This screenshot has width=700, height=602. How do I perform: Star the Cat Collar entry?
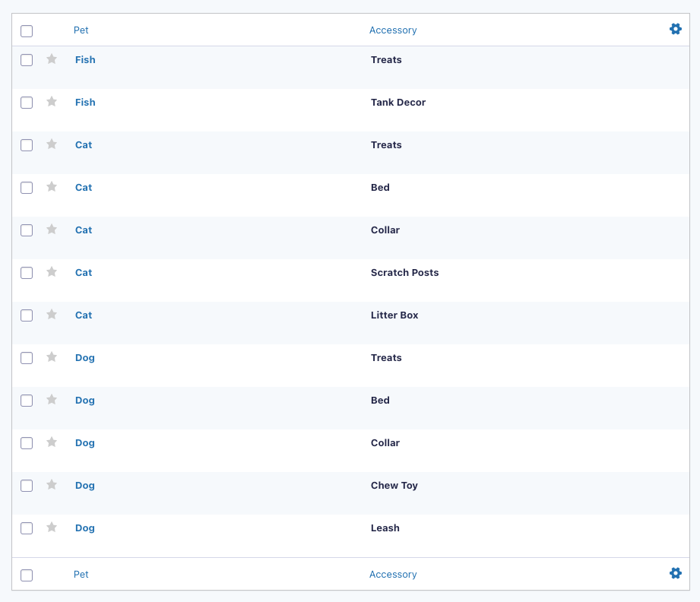click(52, 229)
